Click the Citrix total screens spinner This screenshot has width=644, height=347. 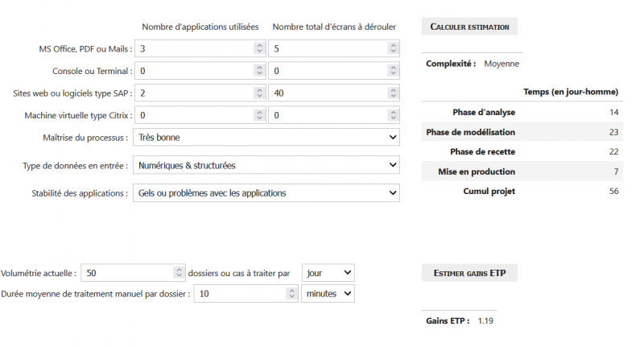(x=394, y=115)
